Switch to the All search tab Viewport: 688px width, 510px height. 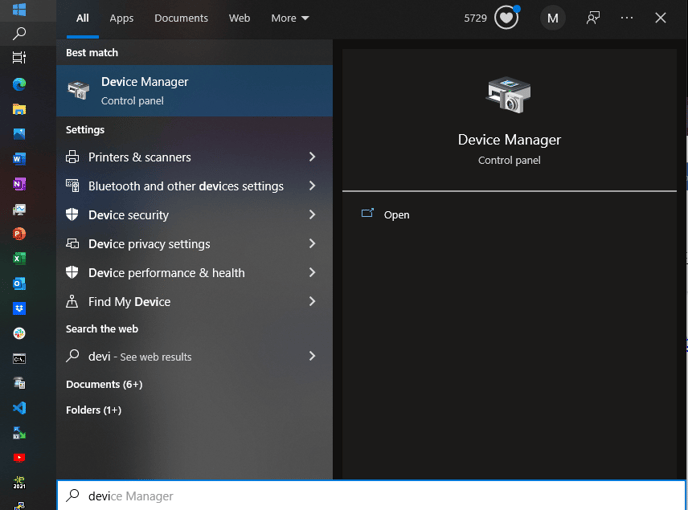click(x=82, y=18)
